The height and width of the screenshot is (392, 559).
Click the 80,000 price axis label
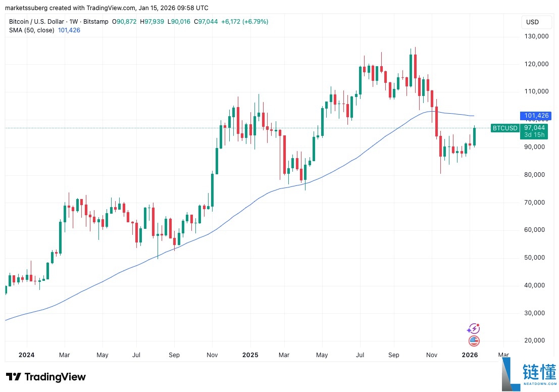(534, 175)
